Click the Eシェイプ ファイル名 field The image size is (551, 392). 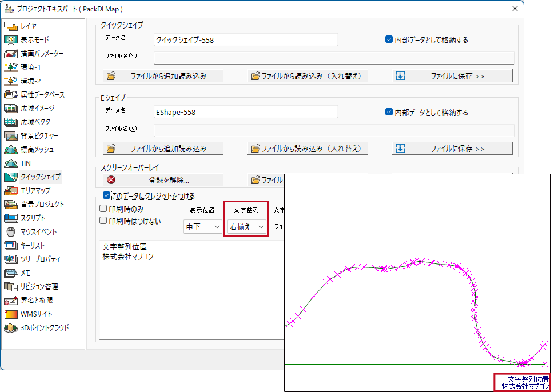[x=334, y=130]
